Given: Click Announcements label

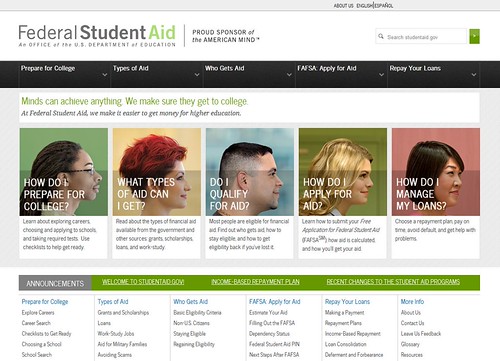Looking at the screenshot, I should pyautogui.click(x=55, y=283).
